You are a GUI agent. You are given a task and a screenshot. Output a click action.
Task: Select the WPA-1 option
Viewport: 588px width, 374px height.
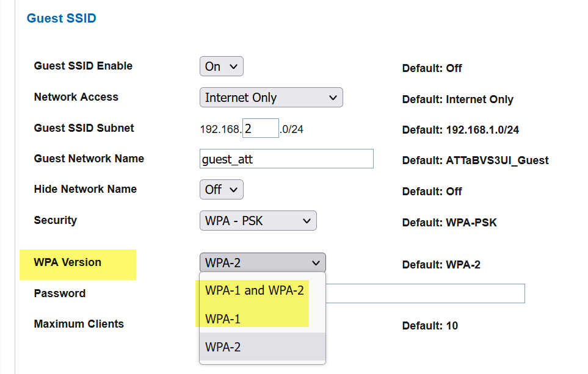pos(224,318)
